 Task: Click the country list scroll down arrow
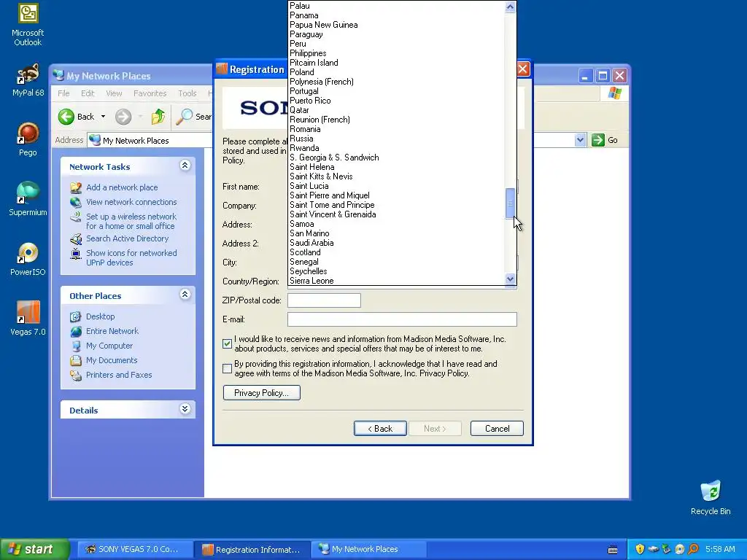(510, 279)
